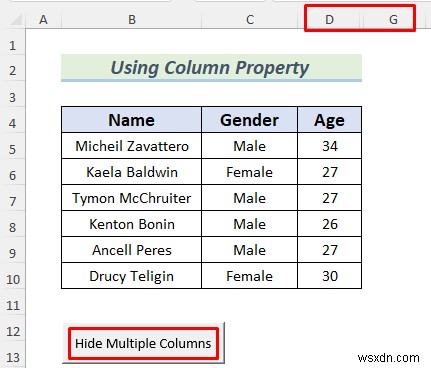Image resolution: width=431 pixels, height=368 pixels.
Task: Select cell 'Micheil Zavattero'
Action: coord(132,146)
